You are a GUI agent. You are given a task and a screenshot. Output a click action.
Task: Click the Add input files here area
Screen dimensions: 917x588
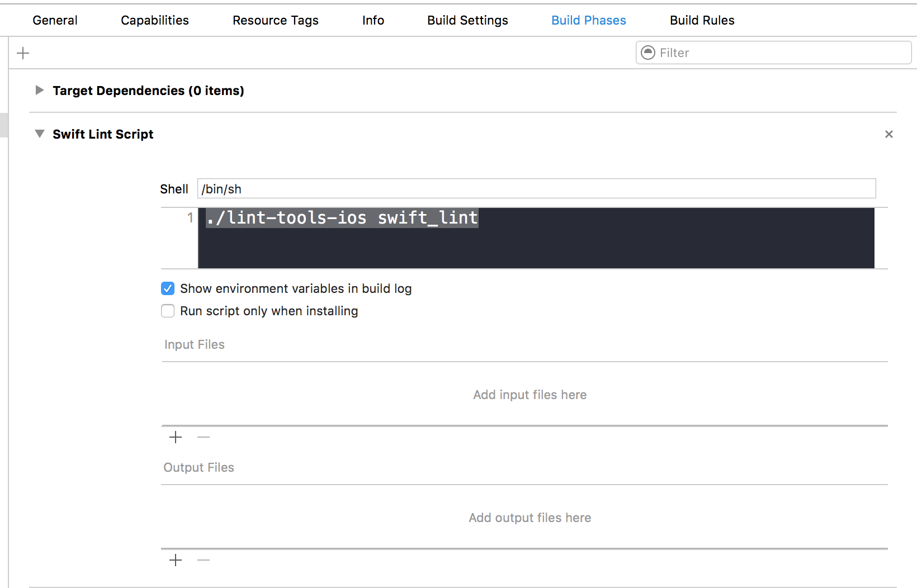click(x=530, y=395)
